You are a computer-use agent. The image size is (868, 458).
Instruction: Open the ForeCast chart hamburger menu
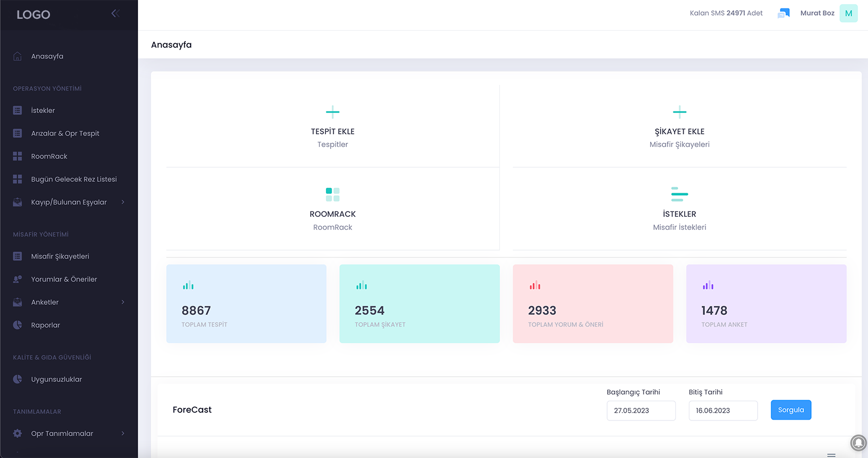pyautogui.click(x=832, y=455)
